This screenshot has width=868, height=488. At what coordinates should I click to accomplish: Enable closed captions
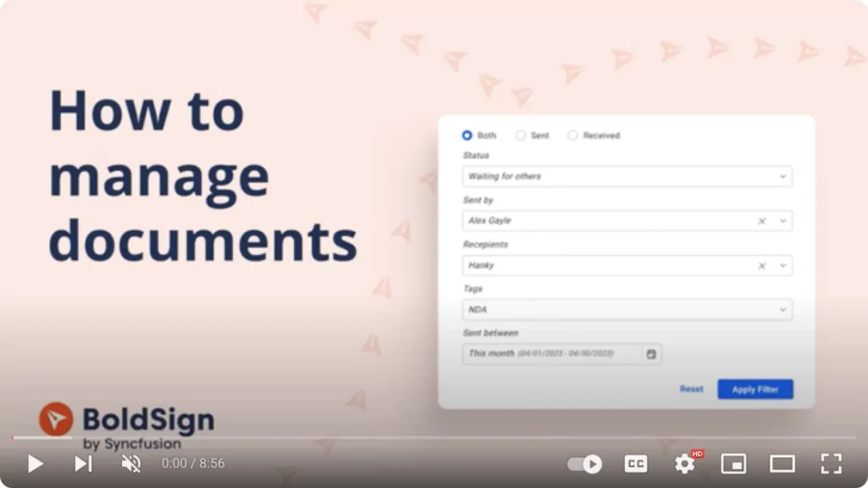[635, 463]
